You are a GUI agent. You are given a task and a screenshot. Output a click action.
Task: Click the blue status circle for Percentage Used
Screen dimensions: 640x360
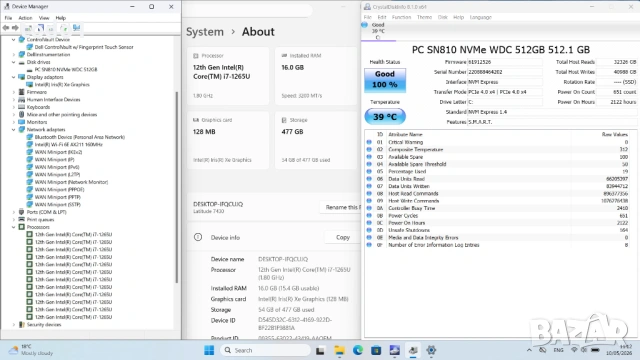pyautogui.click(x=369, y=171)
